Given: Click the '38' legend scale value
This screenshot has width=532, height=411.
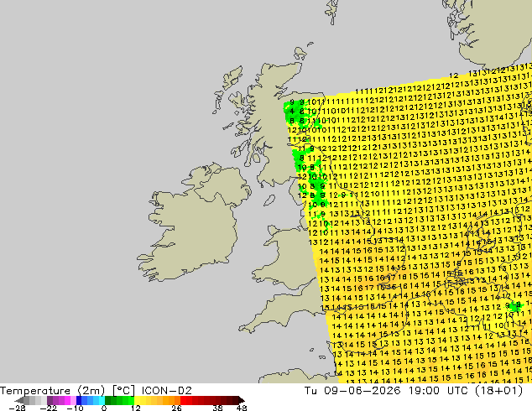Looking at the screenshot, I should [x=218, y=408].
